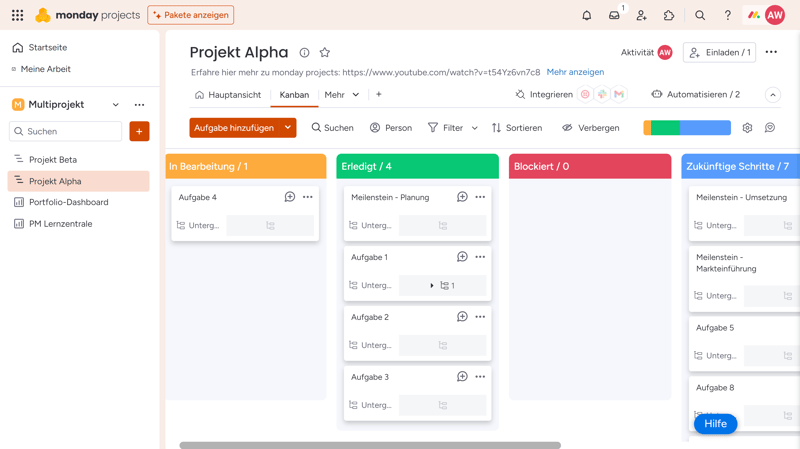Click the invite members icon in top bar

642,15
